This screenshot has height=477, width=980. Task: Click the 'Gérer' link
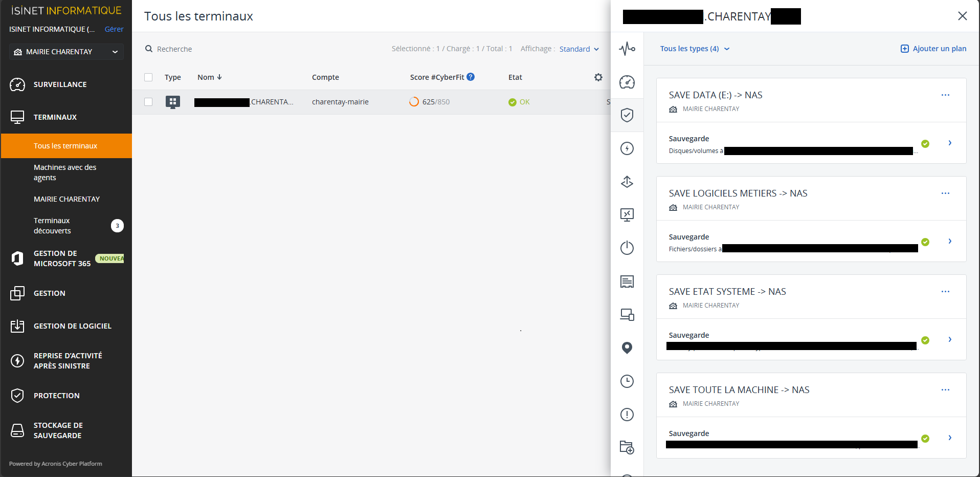click(x=114, y=29)
